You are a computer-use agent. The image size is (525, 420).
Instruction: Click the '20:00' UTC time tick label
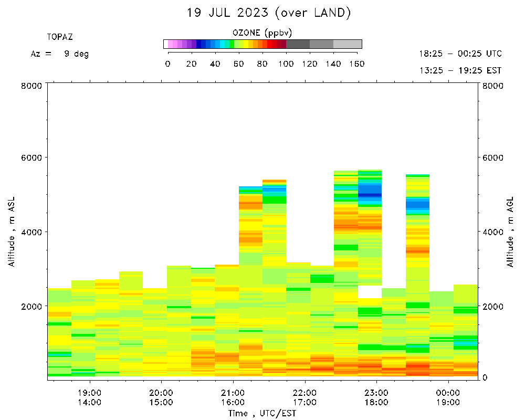coord(161,393)
